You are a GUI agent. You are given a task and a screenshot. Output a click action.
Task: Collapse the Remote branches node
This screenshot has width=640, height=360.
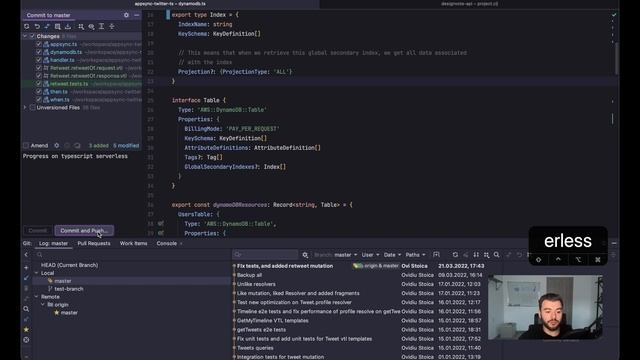click(36, 297)
